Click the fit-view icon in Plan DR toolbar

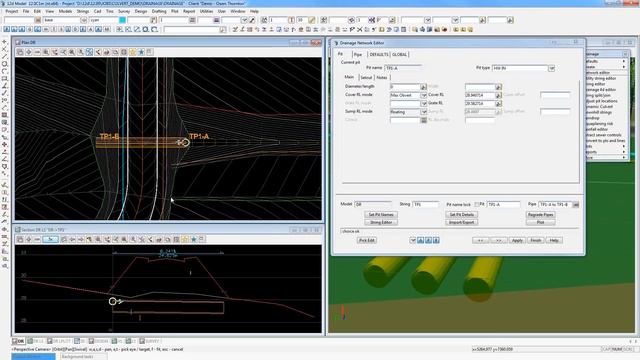coord(89,52)
